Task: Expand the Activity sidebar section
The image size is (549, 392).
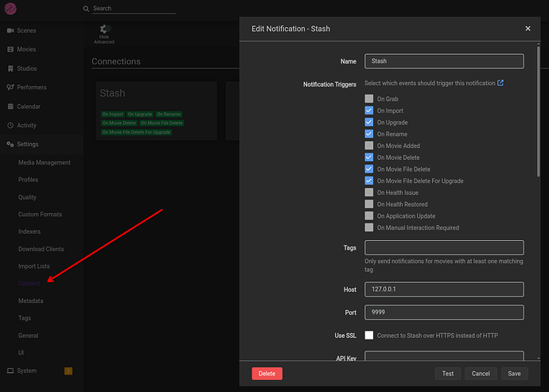Action: [26, 126]
